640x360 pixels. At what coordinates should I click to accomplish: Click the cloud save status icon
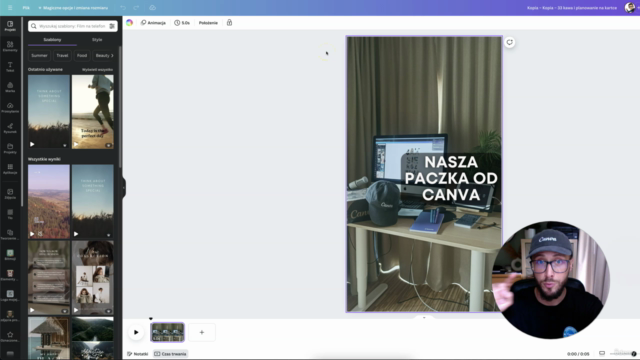coord(152,8)
